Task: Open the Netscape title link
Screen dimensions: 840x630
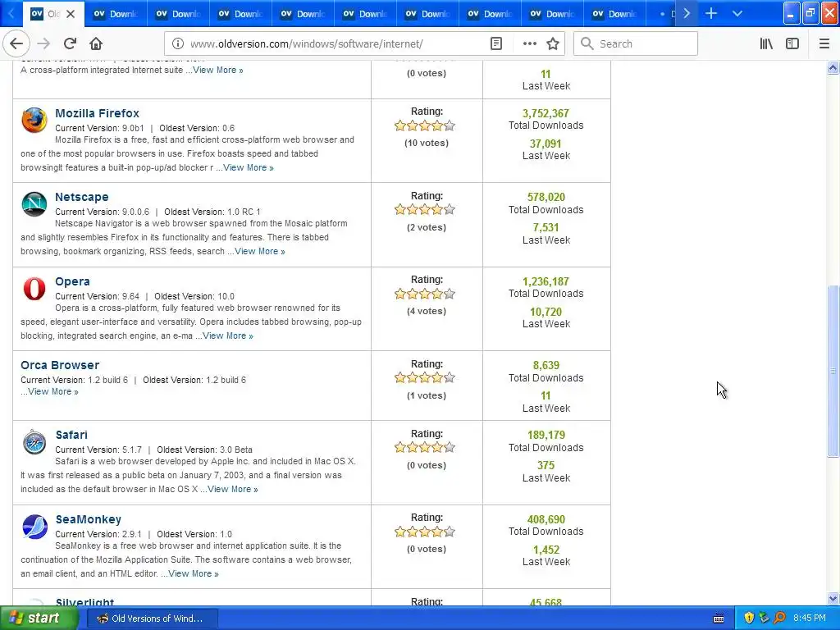Action: pos(81,197)
